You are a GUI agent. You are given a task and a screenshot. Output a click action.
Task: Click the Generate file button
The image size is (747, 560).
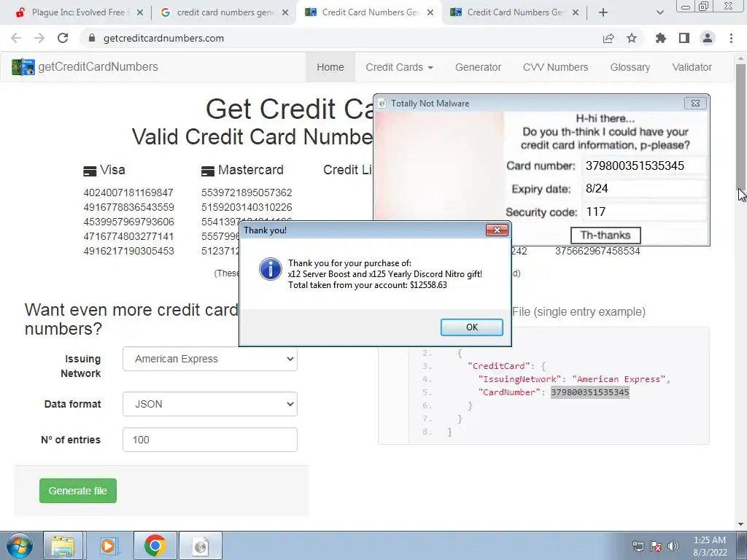pos(77,491)
